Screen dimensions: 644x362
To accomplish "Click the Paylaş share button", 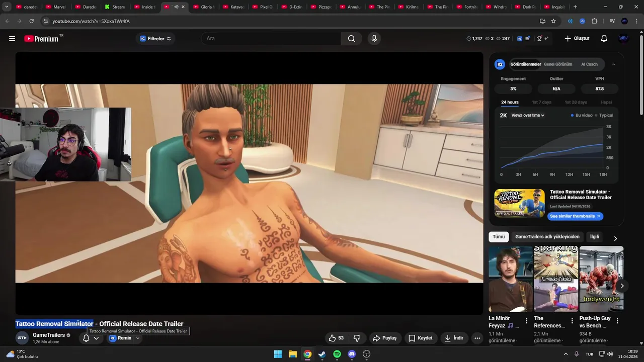I will pos(384,338).
